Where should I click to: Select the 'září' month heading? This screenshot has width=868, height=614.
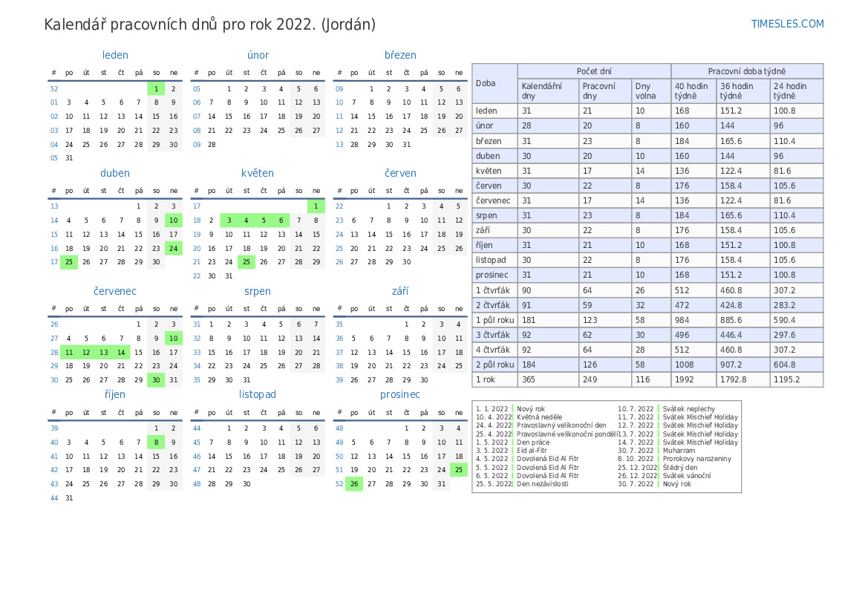(x=400, y=291)
